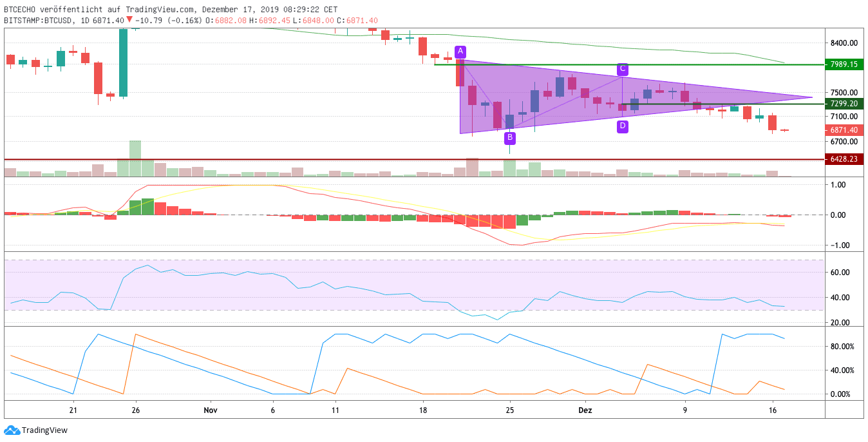The width and height of the screenshot is (868, 442).
Task: Click the 21 date on the time axis
Action: [73, 410]
